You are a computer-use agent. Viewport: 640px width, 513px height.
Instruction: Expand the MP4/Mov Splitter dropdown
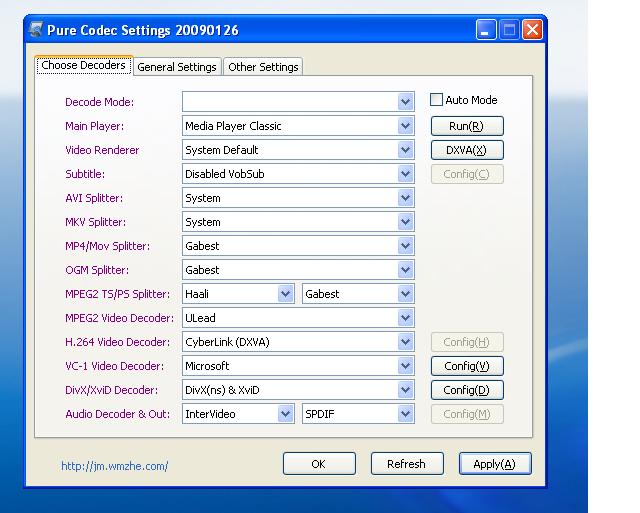tap(298, 246)
